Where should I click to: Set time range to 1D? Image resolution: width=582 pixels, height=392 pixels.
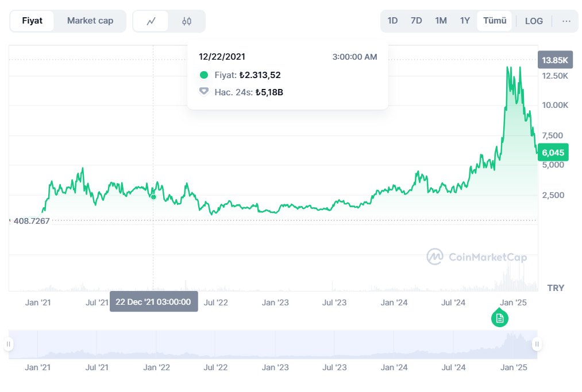(392, 21)
